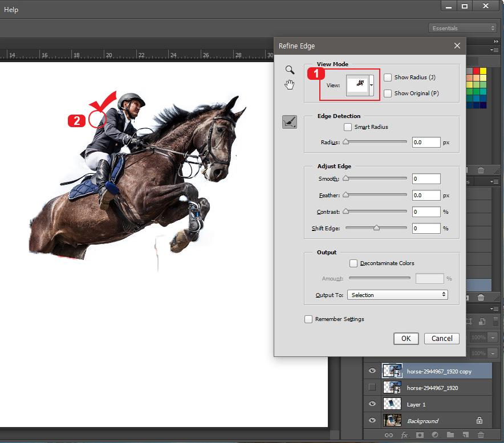Click the Smooth slider handle
Image resolution: width=504 pixels, height=443 pixels.
pos(346,178)
